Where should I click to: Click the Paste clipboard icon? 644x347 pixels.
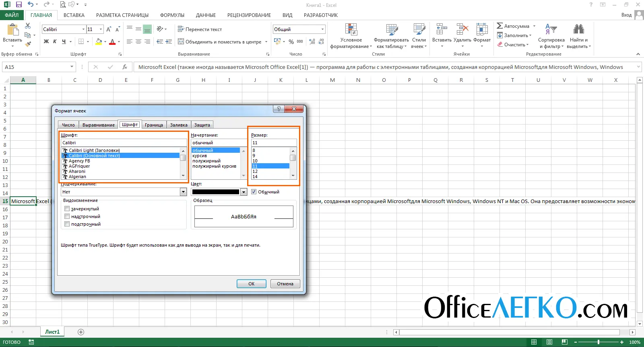pyautogui.click(x=12, y=30)
